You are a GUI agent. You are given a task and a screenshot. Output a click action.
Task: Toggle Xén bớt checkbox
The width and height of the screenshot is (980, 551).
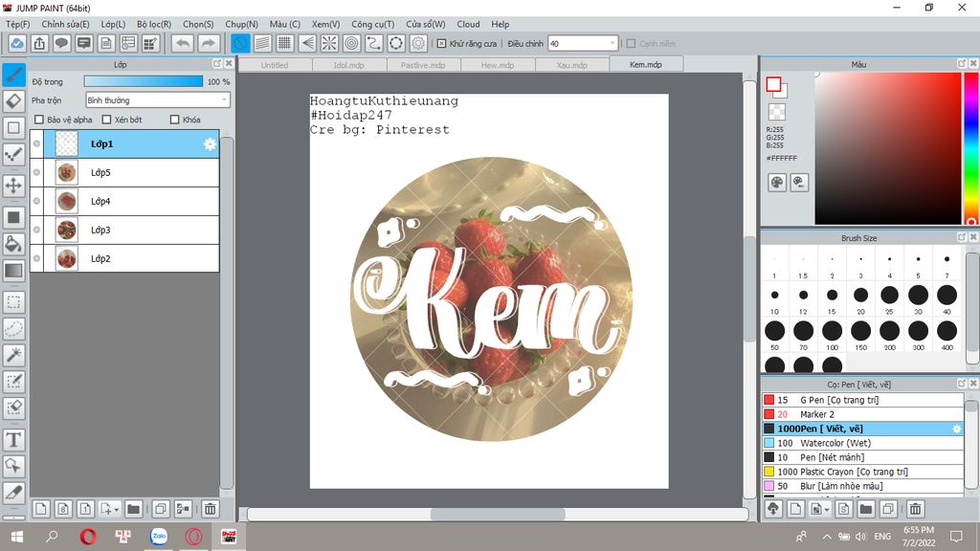(106, 120)
